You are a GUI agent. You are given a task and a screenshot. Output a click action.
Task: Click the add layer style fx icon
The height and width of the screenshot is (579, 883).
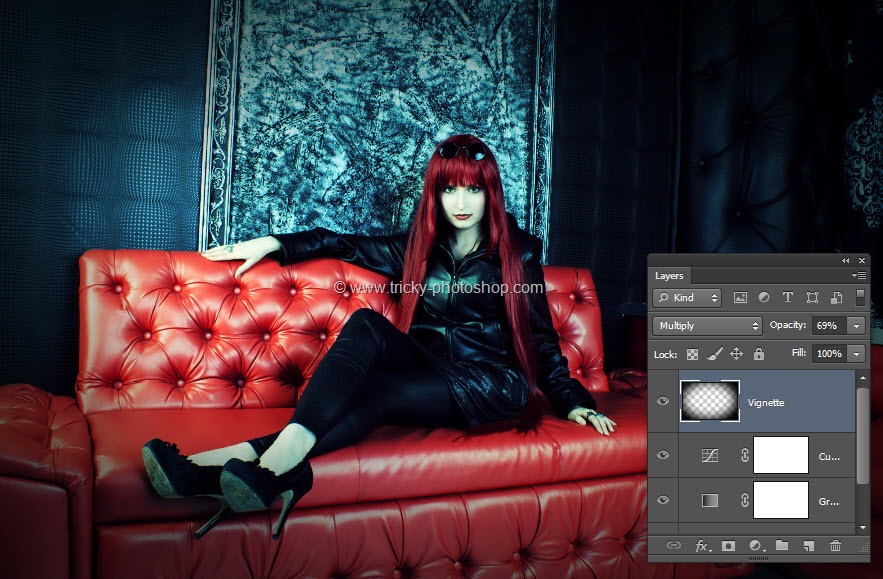tap(702, 546)
